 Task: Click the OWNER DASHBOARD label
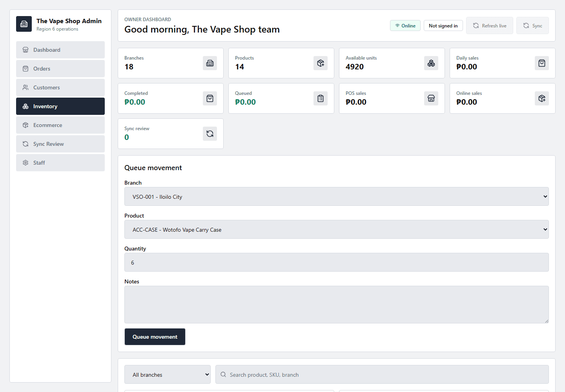[x=148, y=19]
